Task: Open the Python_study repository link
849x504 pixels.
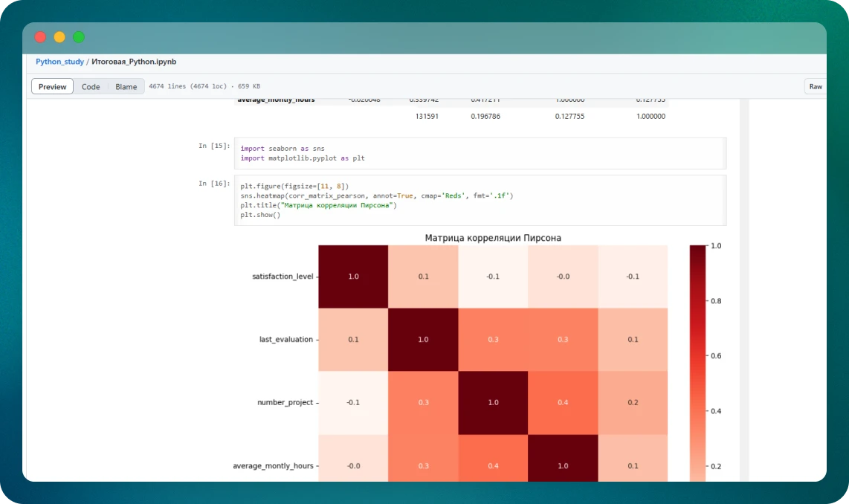Action: 59,62
